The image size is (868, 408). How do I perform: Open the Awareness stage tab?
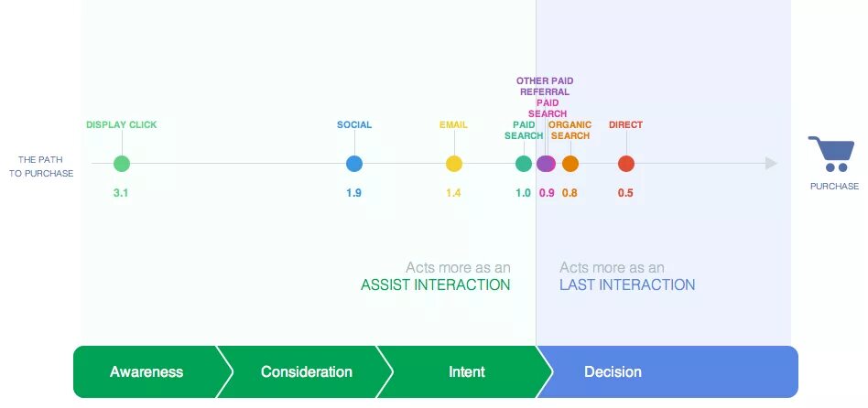click(x=146, y=372)
